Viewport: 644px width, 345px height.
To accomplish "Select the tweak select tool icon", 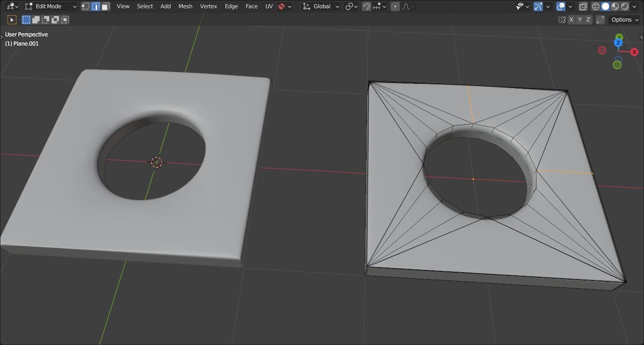I will pyautogui.click(x=12, y=20).
